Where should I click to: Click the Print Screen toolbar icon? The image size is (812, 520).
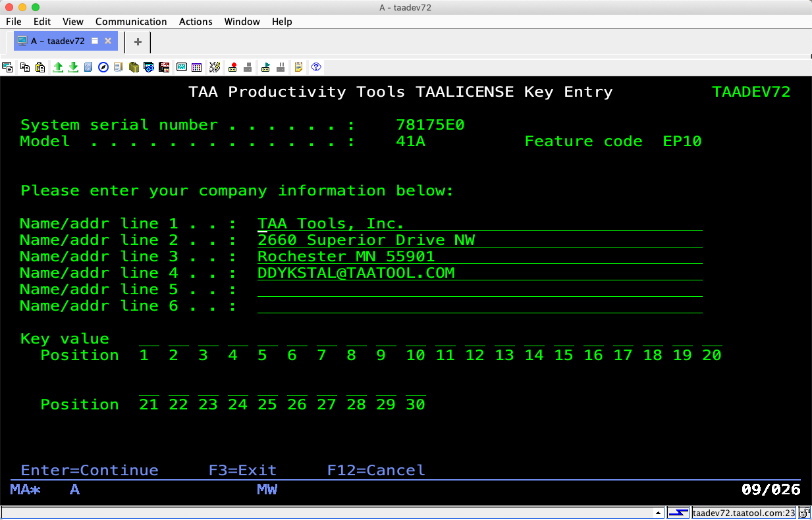pyautogui.click(x=8, y=67)
